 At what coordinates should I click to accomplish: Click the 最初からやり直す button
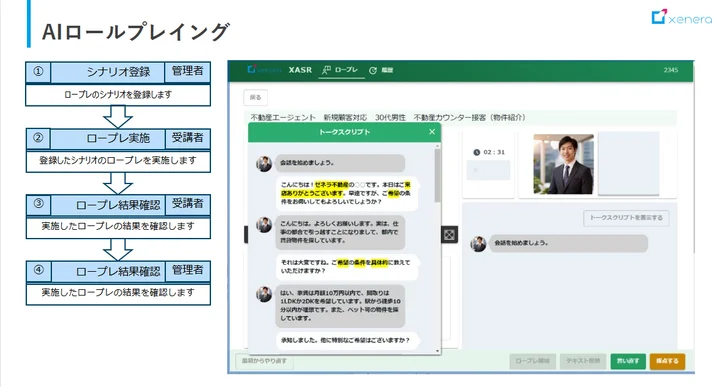[x=264, y=361]
